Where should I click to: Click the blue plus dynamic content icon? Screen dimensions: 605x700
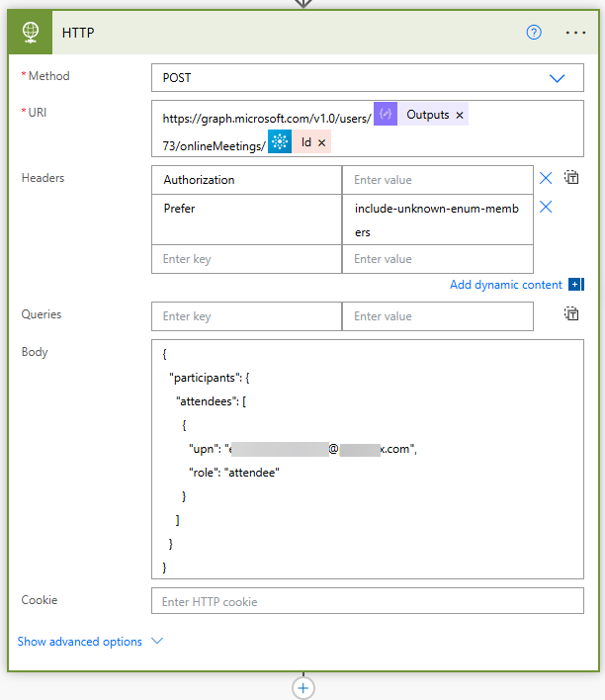pos(576,285)
